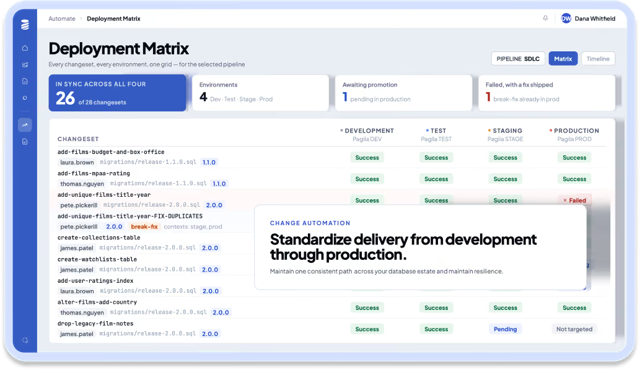Click Test Success for drop-legacy-film-notes
Screen dimensions: 640x370
coord(436,329)
